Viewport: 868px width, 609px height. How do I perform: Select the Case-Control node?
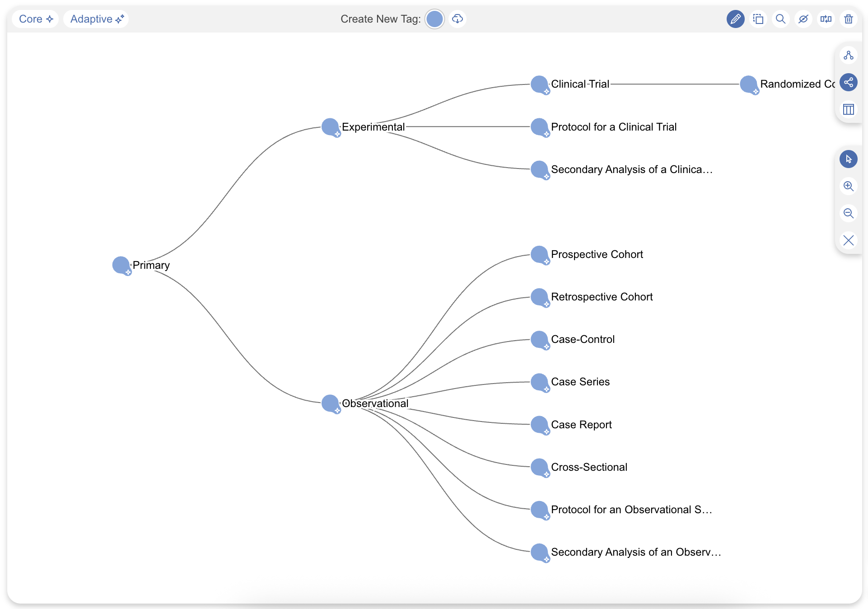[540, 339]
